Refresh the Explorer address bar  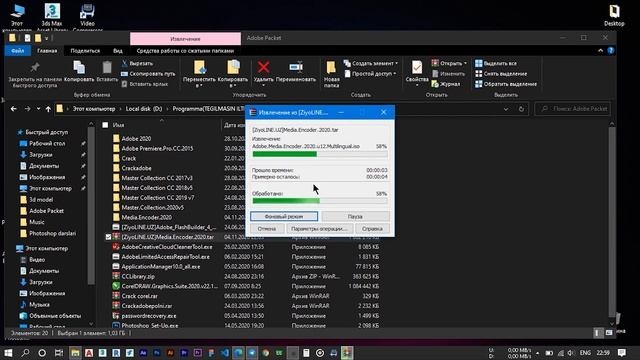521,109
